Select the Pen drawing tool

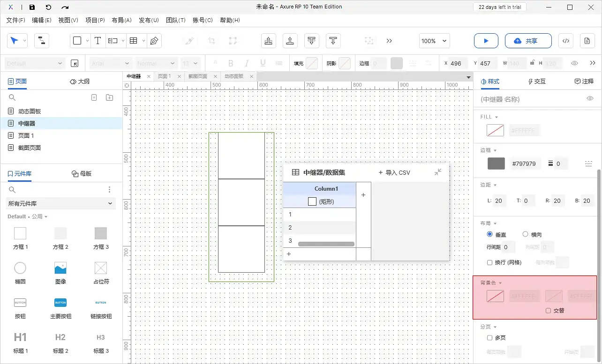pyautogui.click(x=154, y=41)
